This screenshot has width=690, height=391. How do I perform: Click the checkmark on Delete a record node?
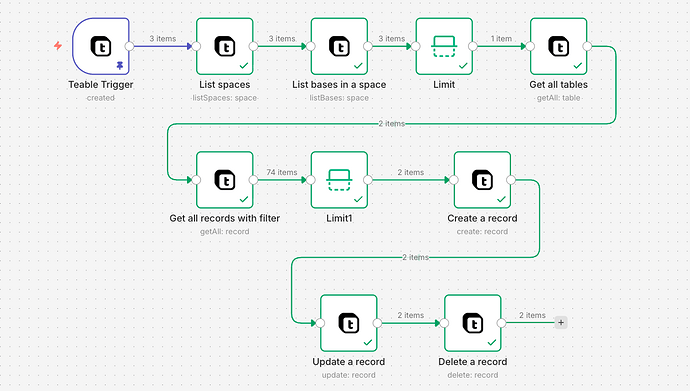coord(492,342)
